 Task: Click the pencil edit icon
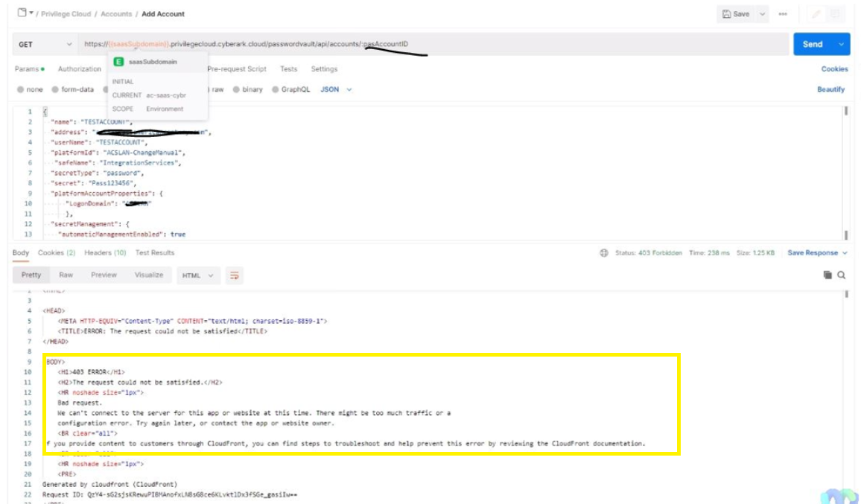pos(816,14)
